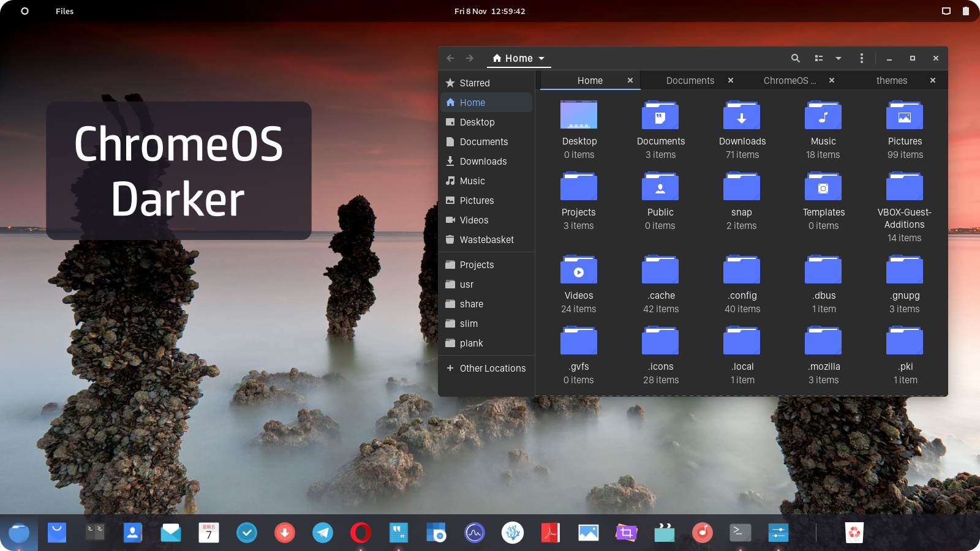Select the .config folder icon
This screenshot has width=980, height=551.
click(742, 269)
